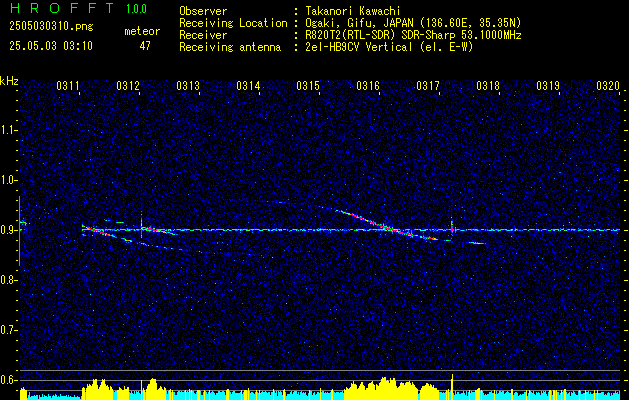Click the observer name Takanori Kawachi
This screenshot has height=400, width=629.
[353, 11]
